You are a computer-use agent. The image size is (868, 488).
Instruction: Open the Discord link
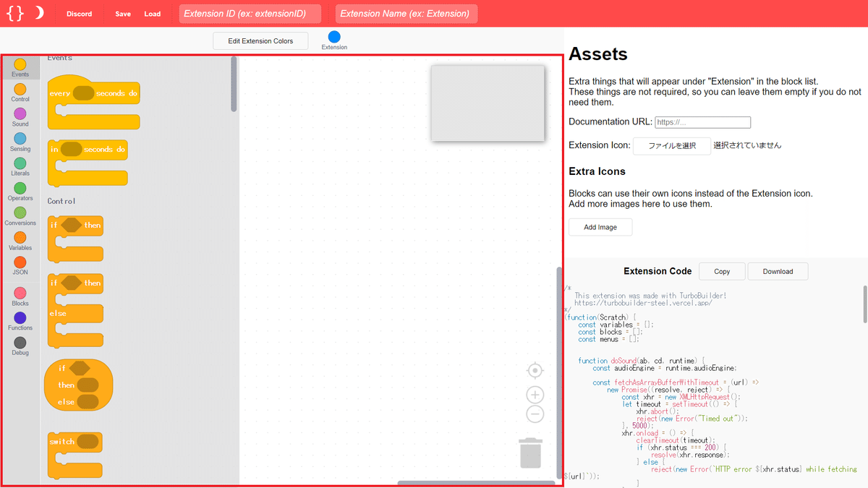pyautogui.click(x=80, y=14)
